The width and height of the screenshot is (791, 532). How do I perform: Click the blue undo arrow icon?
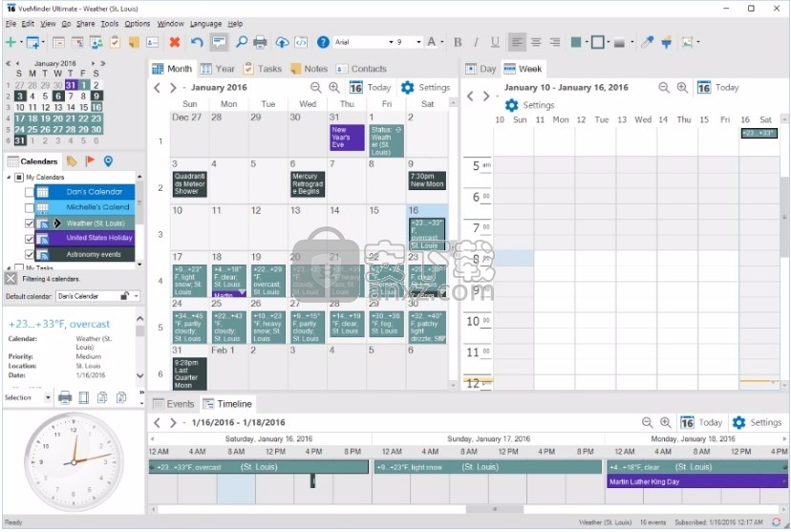197,42
